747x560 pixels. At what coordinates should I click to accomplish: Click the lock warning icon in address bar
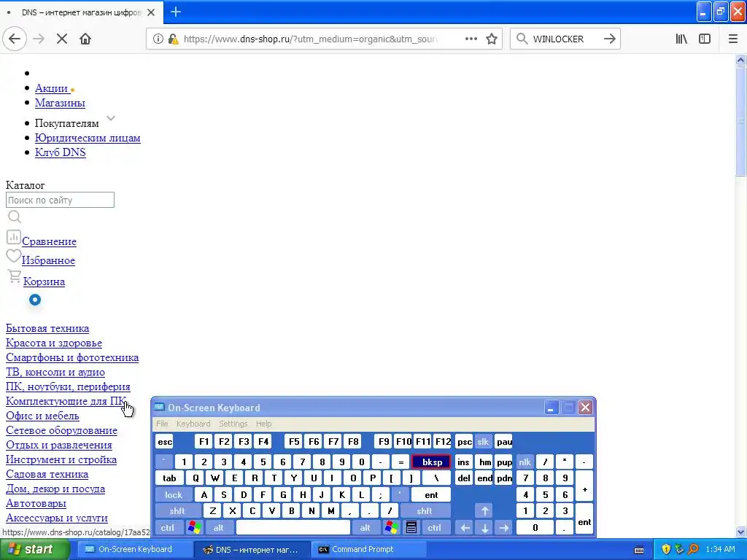pyautogui.click(x=174, y=39)
